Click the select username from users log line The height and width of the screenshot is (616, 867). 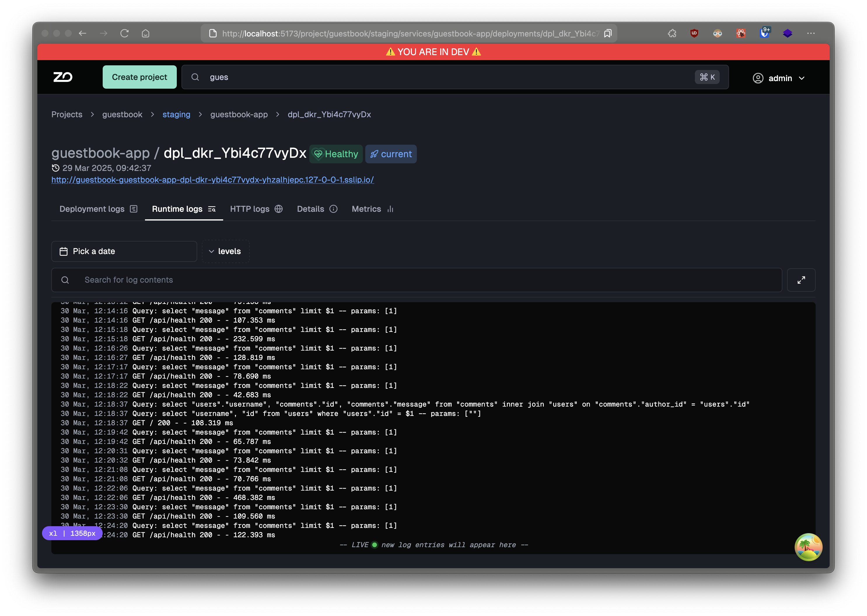(271, 414)
